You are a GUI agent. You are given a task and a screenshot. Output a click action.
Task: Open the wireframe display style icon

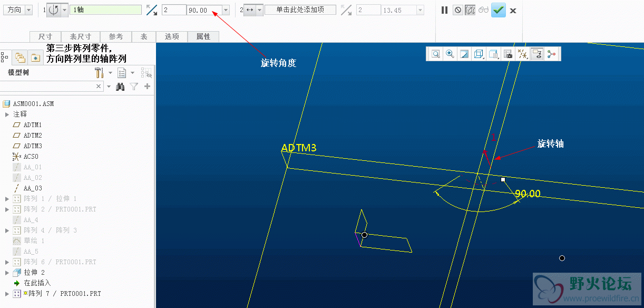479,54
